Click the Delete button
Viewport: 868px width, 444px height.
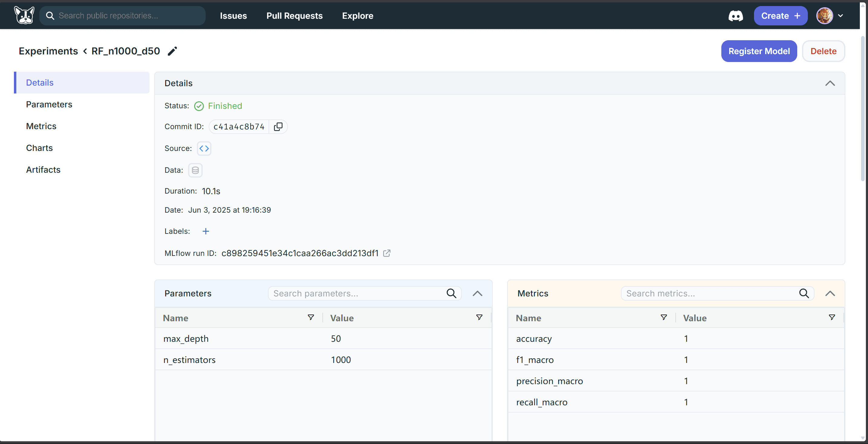(823, 51)
